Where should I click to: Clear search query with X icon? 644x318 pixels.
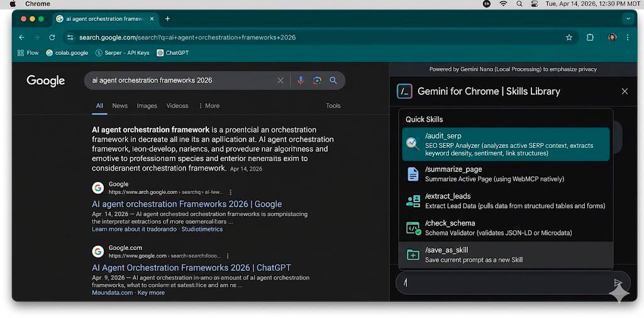pyautogui.click(x=280, y=80)
